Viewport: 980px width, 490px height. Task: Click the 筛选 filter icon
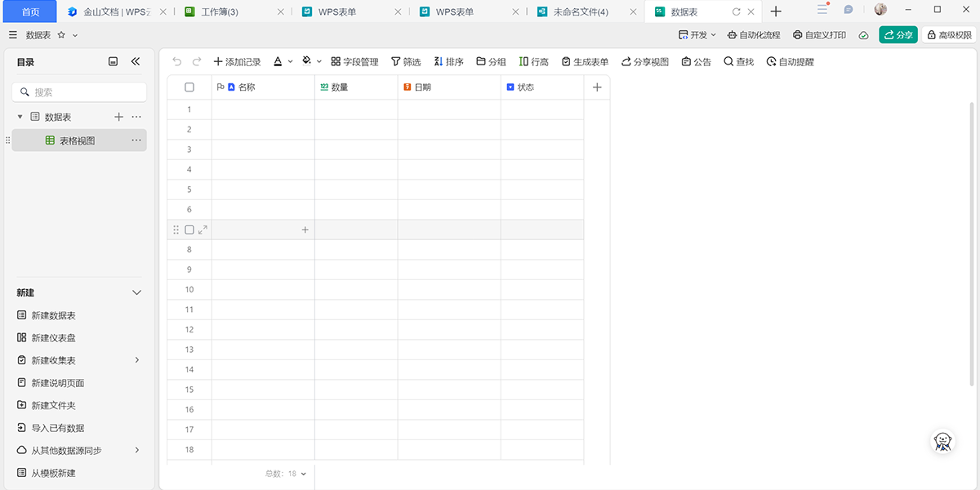click(396, 62)
